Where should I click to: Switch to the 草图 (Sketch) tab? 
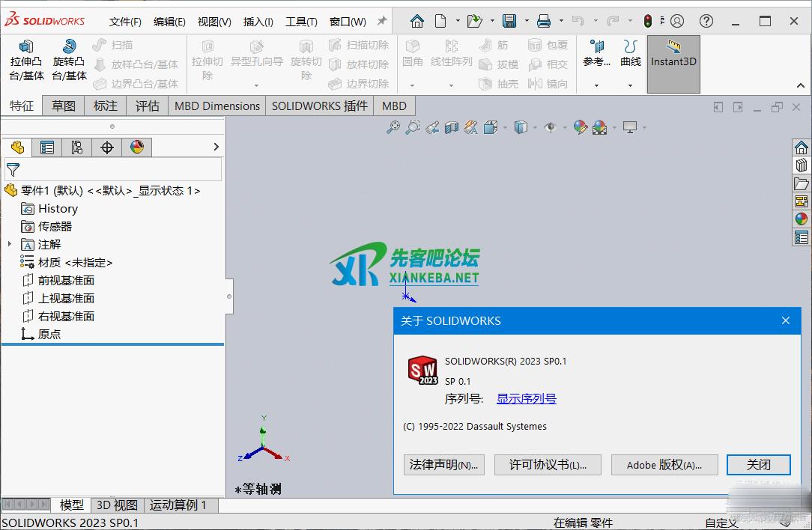click(x=64, y=106)
